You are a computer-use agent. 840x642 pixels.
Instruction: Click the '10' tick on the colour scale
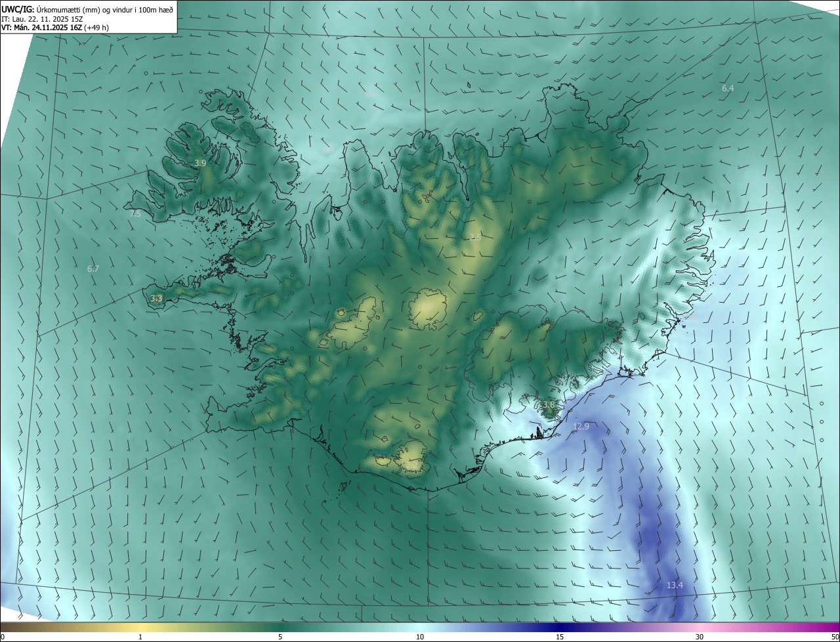pyautogui.click(x=420, y=637)
